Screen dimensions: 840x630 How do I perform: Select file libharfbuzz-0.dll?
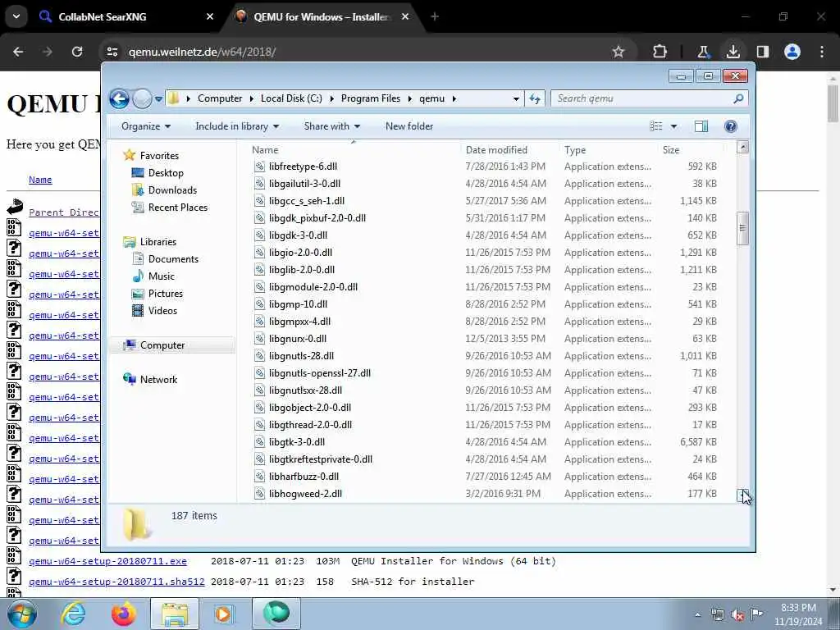tap(304, 477)
